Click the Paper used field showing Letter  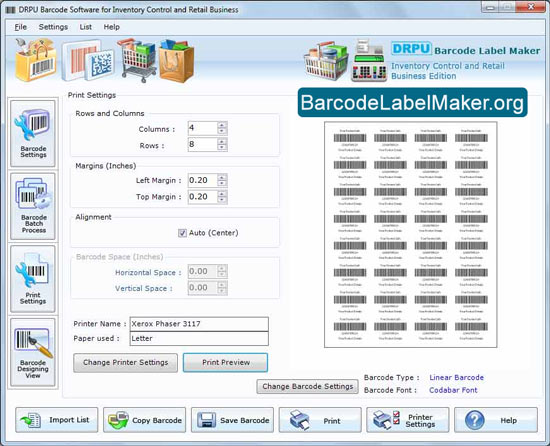199,339
